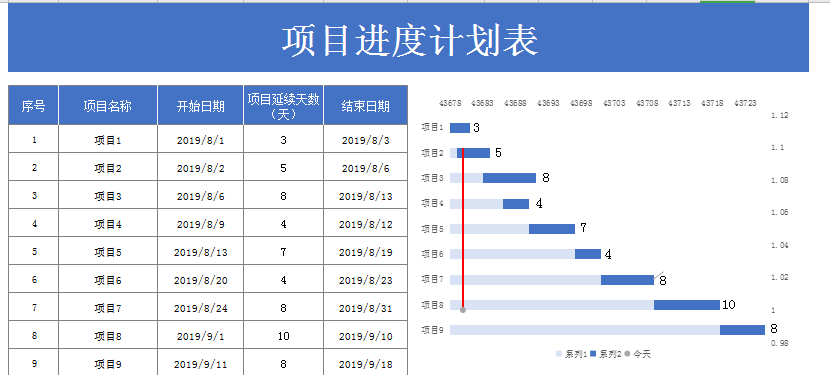Click the red vertical today line

tap(463, 228)
